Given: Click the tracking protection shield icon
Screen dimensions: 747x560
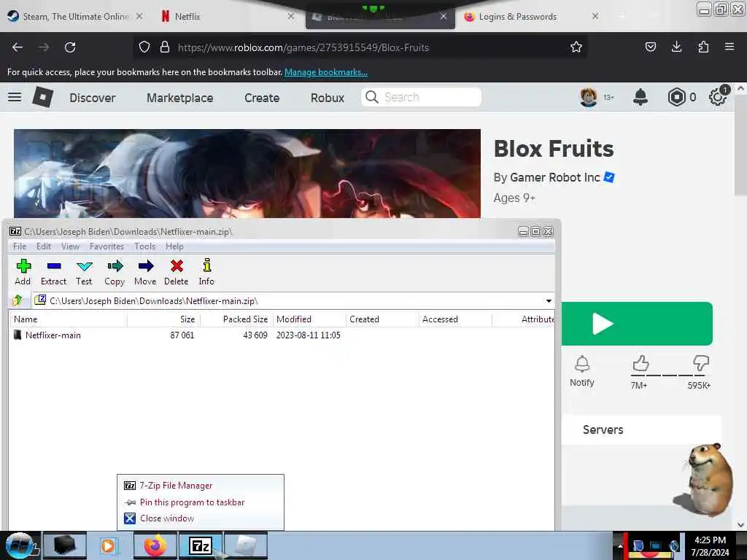Looking at the screenshot, I should point(144,47).
